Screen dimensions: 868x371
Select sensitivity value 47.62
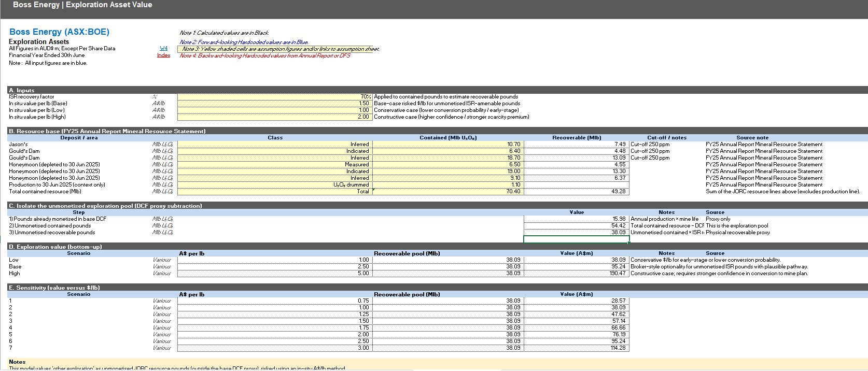577,314
